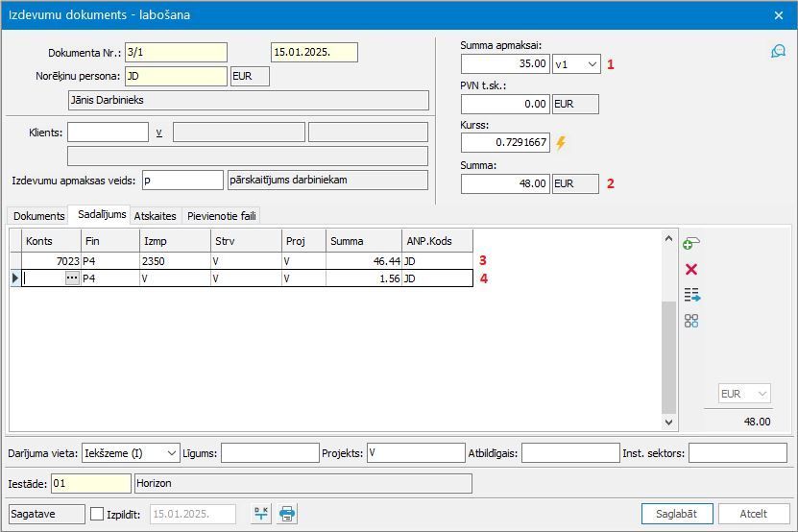The image size is (798, 532).
Task: Click the D/K debit-credit entries icon
Action: click(x=260, y=514)
